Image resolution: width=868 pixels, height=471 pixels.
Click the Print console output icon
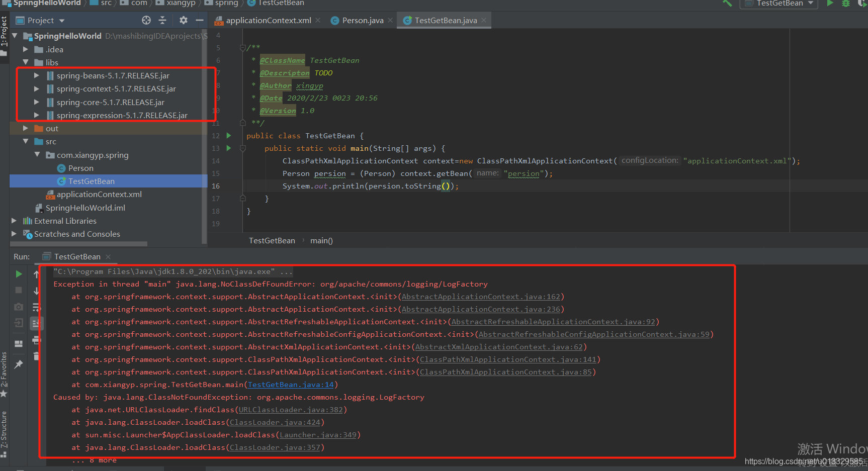pyautogui.click(x=36, y=340)
